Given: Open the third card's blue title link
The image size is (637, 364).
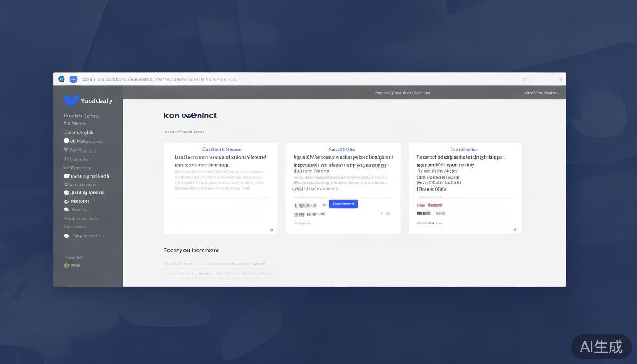Looking at the screenshot, I should pos(464,149).
